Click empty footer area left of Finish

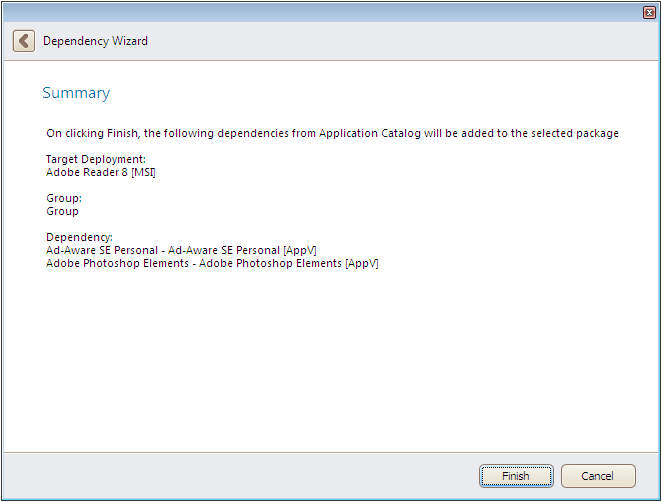coord(240,476)
